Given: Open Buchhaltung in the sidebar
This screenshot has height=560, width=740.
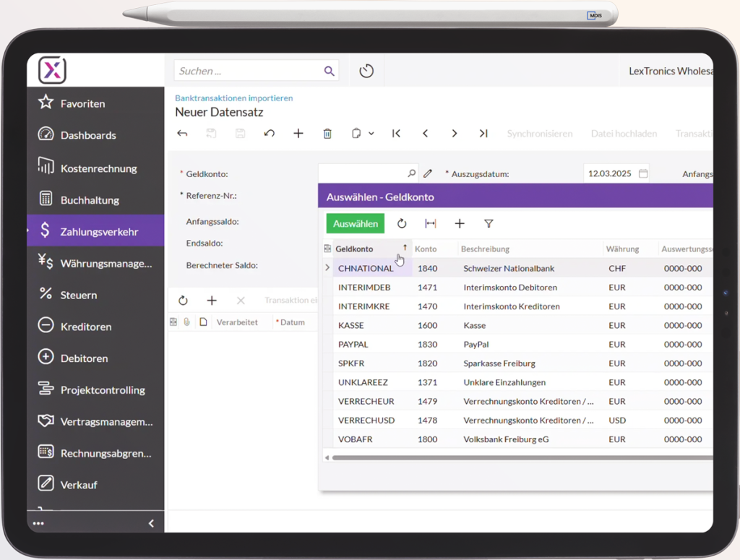Looking at the screenshot, I should click(x=90, y=200).
